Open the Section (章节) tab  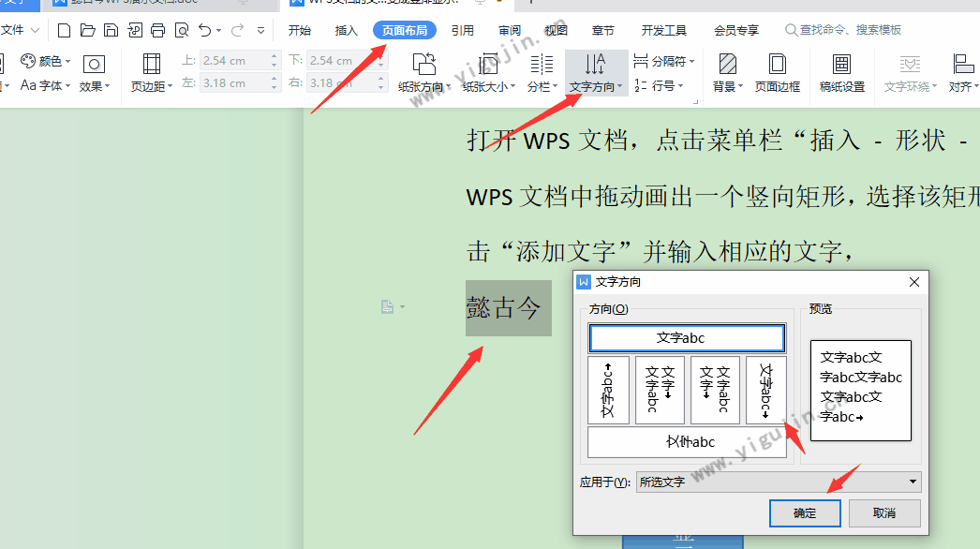[x=602, y=30]
